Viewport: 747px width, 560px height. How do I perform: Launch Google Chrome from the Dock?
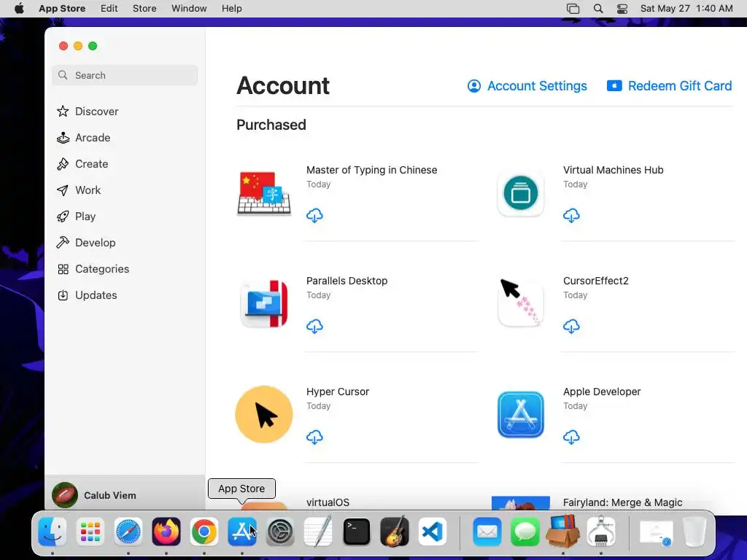pyautogui.click(x=204, y=532)
